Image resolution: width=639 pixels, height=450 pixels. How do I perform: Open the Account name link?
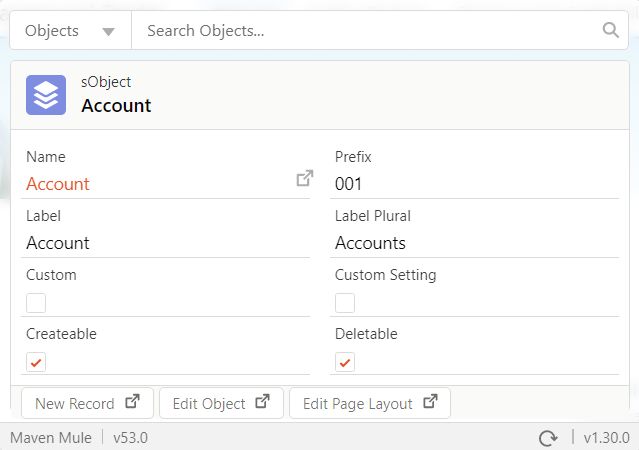(57, 184)
